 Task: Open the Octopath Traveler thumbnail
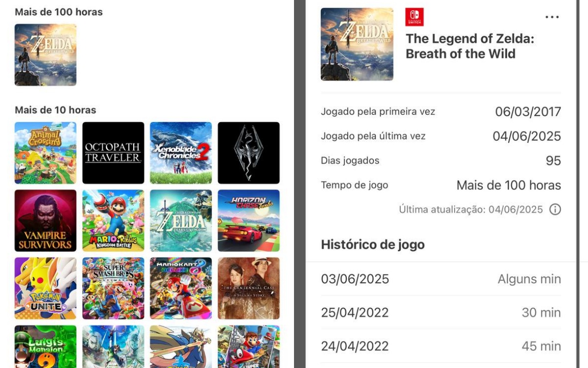click(x=113, y=153)
